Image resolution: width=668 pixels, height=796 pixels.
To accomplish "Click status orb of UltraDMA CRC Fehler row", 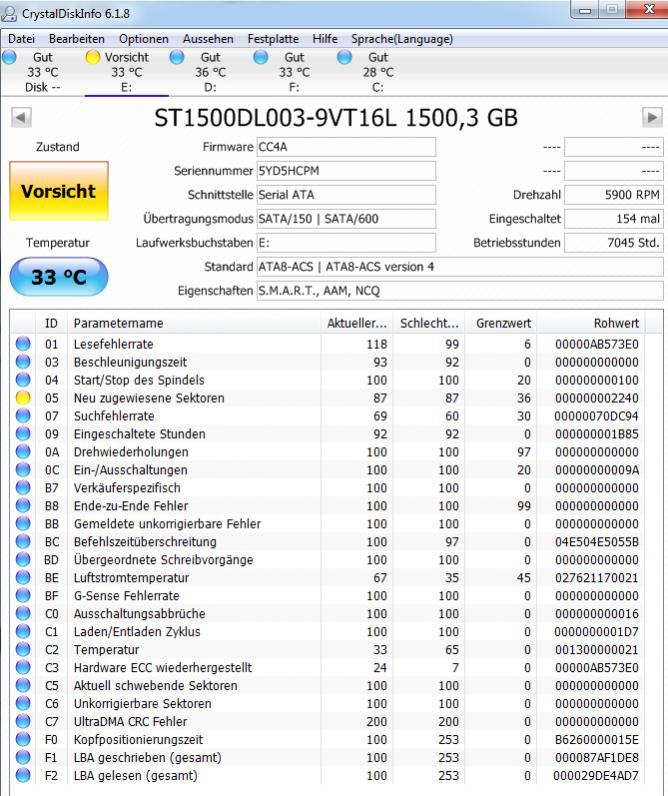I will pos(23,721).
